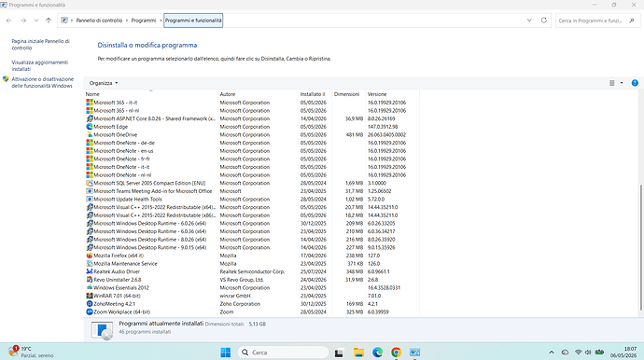This screenshot has width=644, height=360.
Task: Select Microsoft ASP.NET Core 8.0.26 icon
Action: 89,118
